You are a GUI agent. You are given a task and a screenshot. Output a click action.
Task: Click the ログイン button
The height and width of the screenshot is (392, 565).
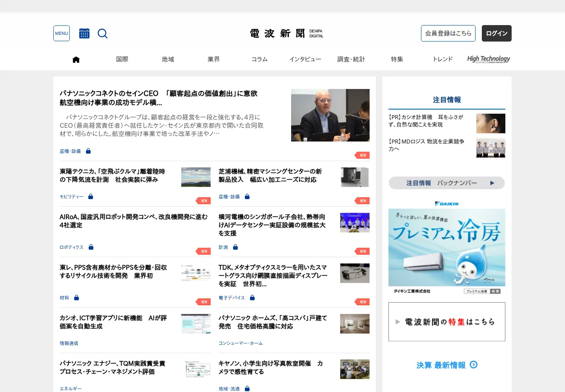497,33
